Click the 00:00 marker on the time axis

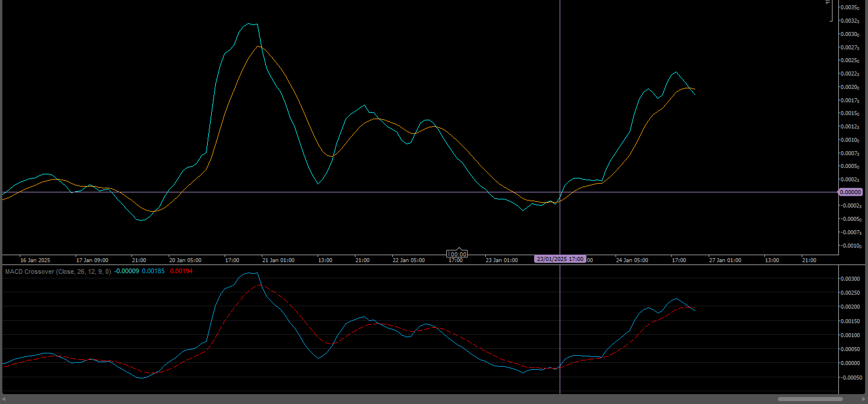pos(457,254)
